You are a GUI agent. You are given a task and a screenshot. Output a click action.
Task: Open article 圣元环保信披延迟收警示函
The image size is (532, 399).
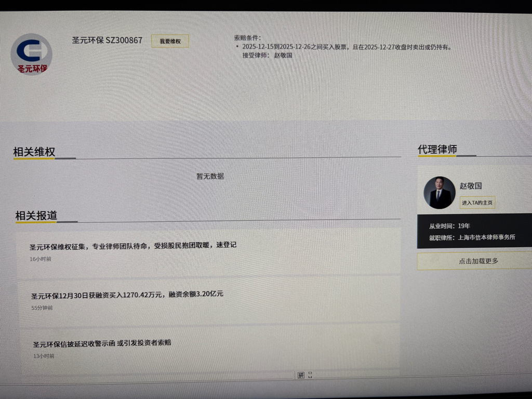pyautogui.click(x=102, y=343)
